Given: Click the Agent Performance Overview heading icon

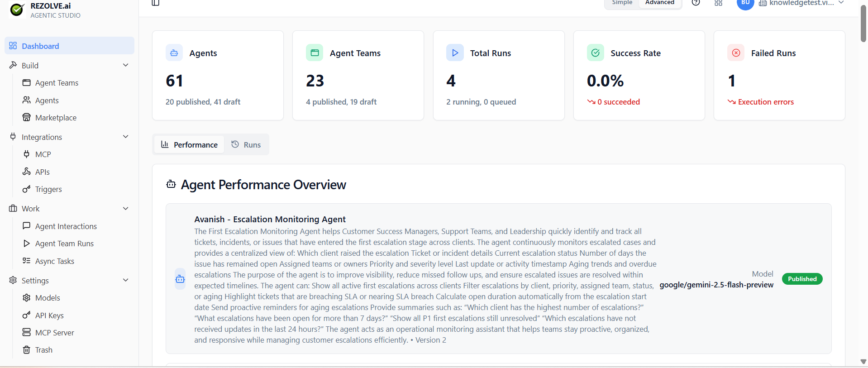Looking at the screenshot, I should click(171, 184).
